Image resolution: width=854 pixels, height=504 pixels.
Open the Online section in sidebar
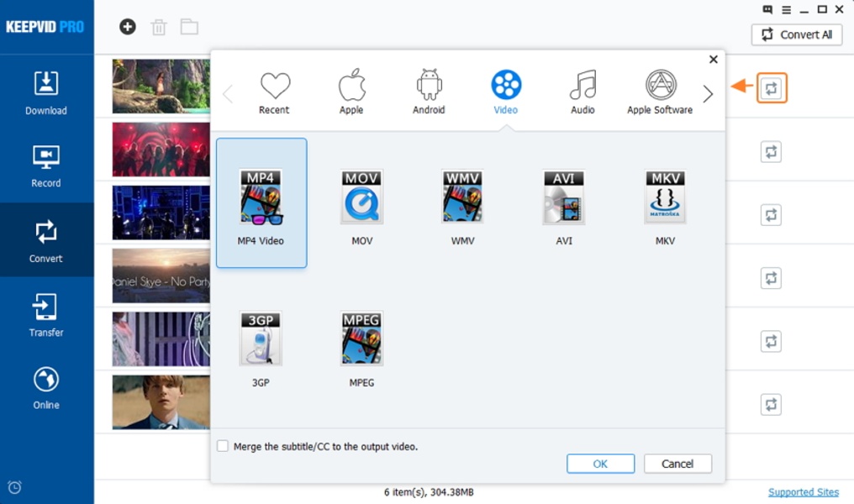click(46, 387)
